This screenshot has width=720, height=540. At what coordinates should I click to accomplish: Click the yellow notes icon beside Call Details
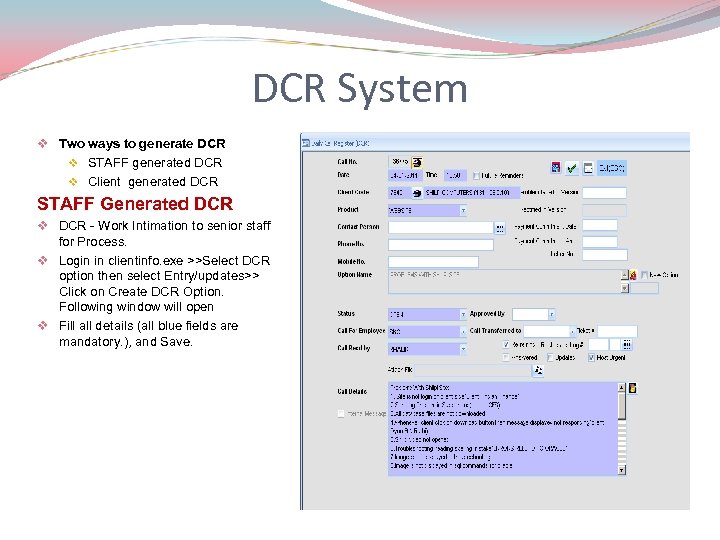coord(633,388)
